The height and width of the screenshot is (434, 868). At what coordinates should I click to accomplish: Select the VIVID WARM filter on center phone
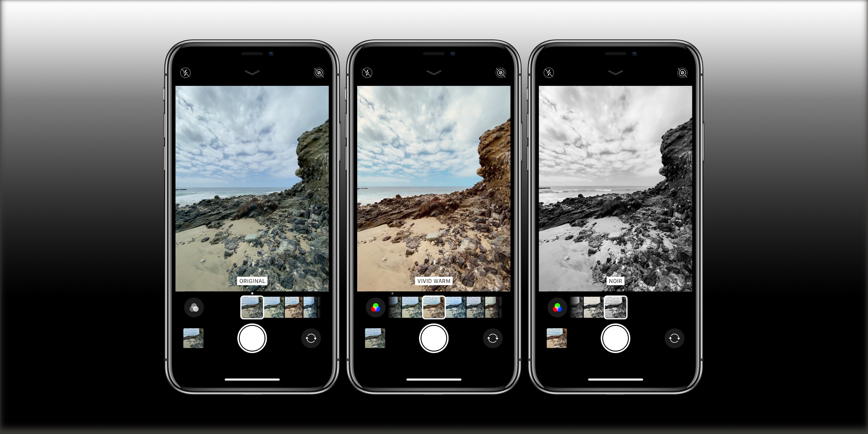coord(433,311)
